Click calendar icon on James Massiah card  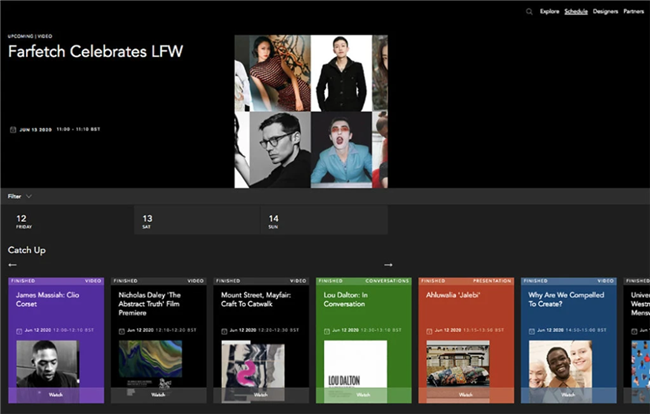coord(19,331)
